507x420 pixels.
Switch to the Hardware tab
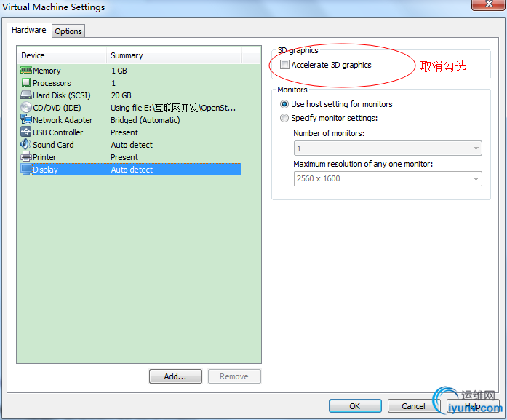click(x=29, y=30)
